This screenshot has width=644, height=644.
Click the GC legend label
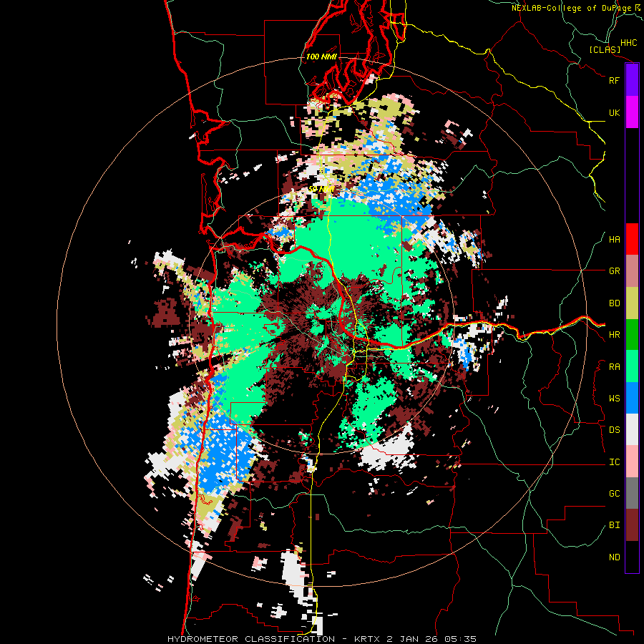[x=614, y=494]
